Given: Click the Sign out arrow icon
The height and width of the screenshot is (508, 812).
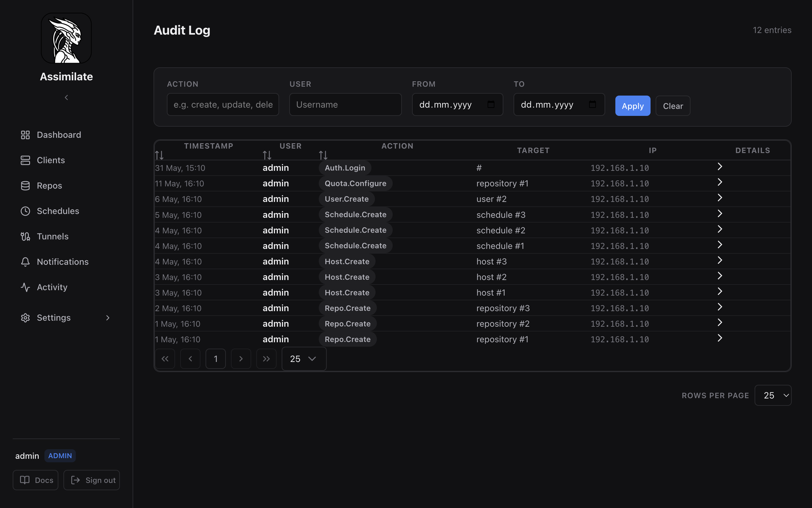Looking at the screenshot, I should tap(75, 480).
